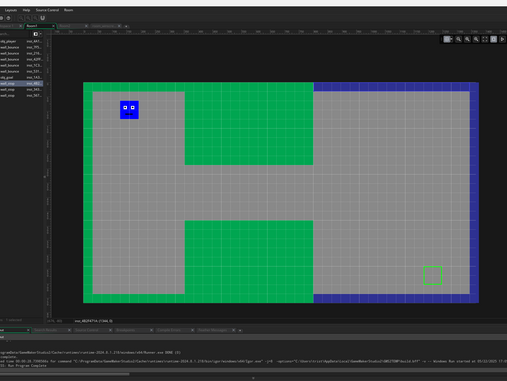Click room editor zoom in icon
Screen dimensions: 507x381
[x=476, y=39]
